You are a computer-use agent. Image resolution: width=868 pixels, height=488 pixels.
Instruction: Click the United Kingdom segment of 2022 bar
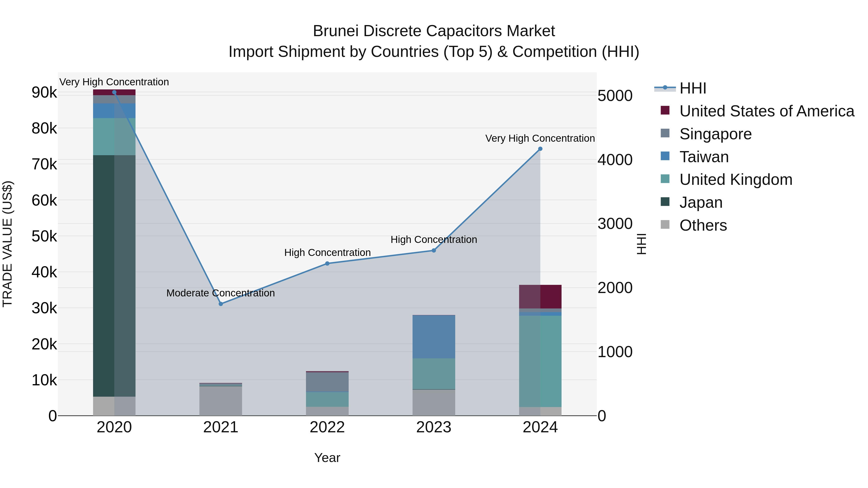coord(327,399)
